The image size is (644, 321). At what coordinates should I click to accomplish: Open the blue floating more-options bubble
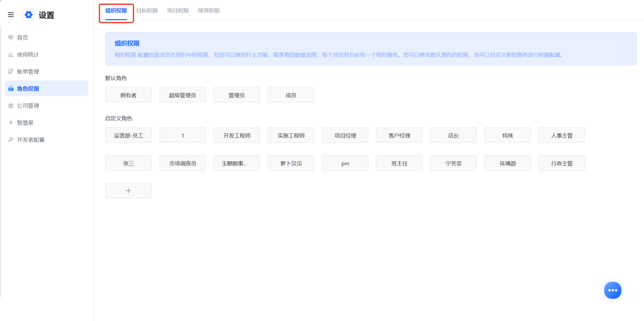[x=612, y=290]
